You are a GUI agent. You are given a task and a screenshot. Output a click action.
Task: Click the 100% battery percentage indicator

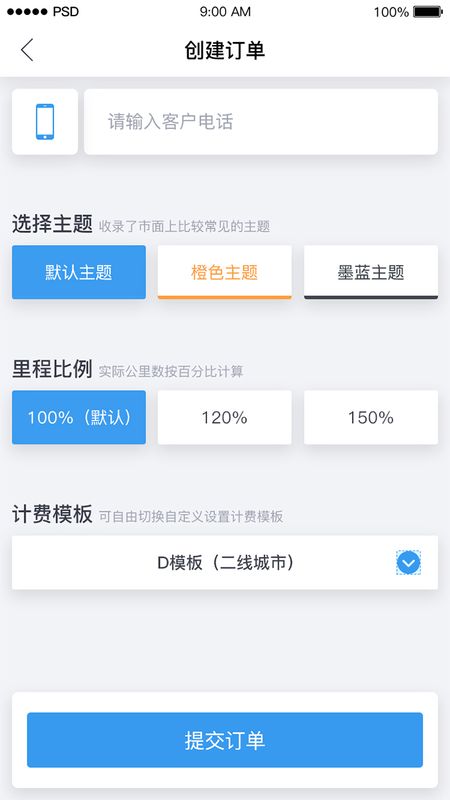point(391,12)
